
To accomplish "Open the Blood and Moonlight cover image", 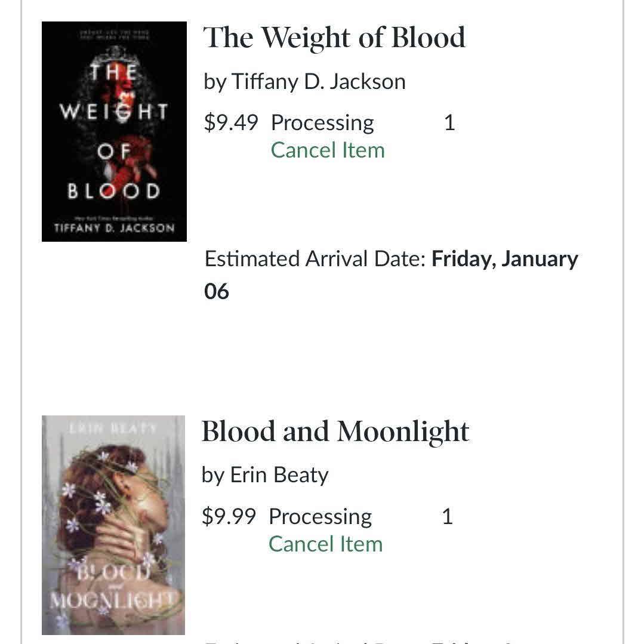I will (113, 525).
